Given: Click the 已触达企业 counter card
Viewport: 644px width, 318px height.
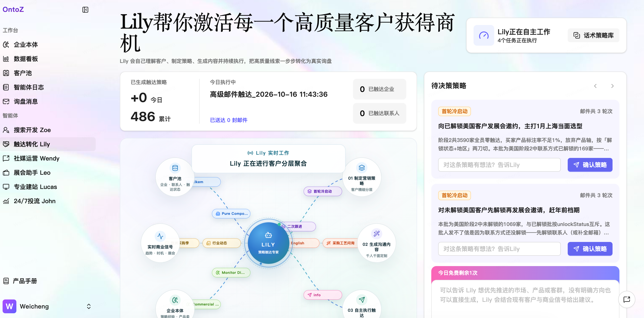Looking at the screenshot, I should [380, 89].
